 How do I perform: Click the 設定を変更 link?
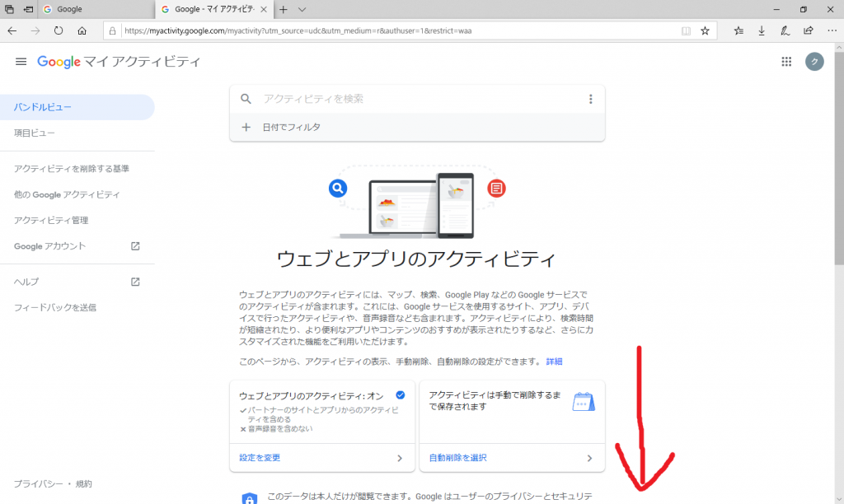(260, 458)
